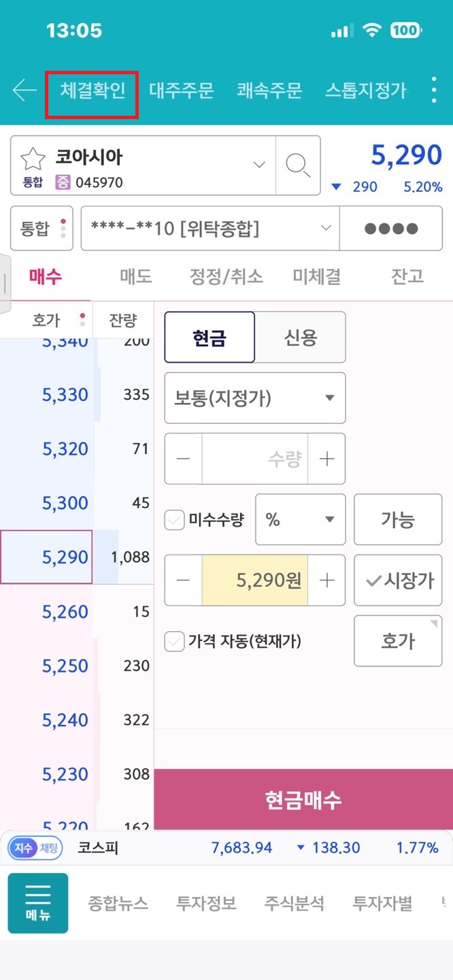Screen dimensions: 453x980
Task: Expand the account selector 위탁종합 dropdown
Action: (x=209, y=229)
